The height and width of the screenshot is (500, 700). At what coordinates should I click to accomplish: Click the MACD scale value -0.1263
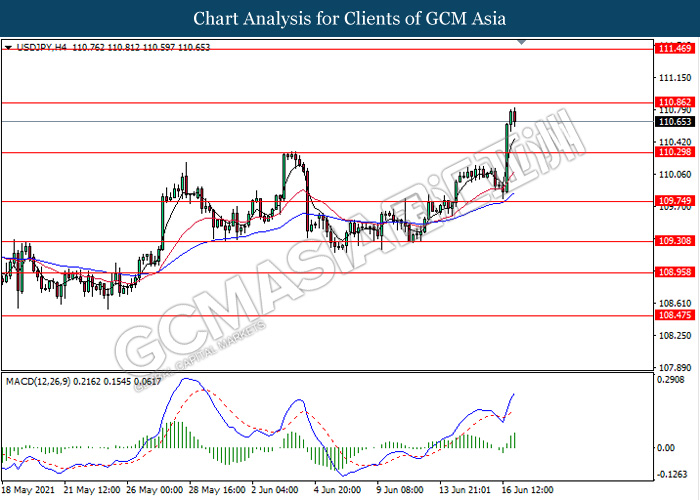671,475
